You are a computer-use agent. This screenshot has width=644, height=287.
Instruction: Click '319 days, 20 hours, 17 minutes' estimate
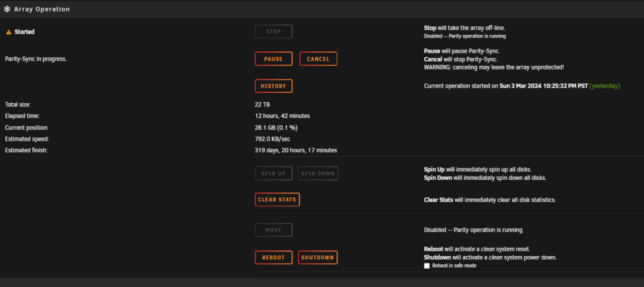(x=296, y=150)
